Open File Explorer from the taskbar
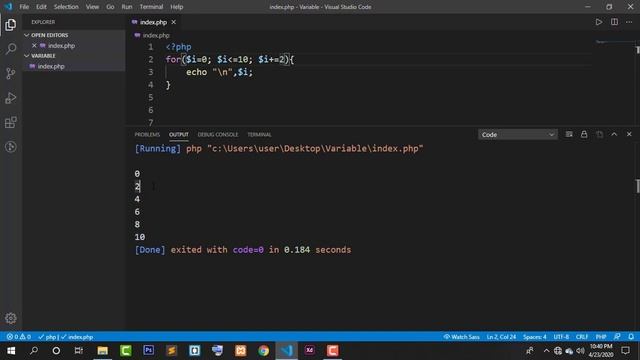Screen dimensions: 640x360 tap(102, 351)
